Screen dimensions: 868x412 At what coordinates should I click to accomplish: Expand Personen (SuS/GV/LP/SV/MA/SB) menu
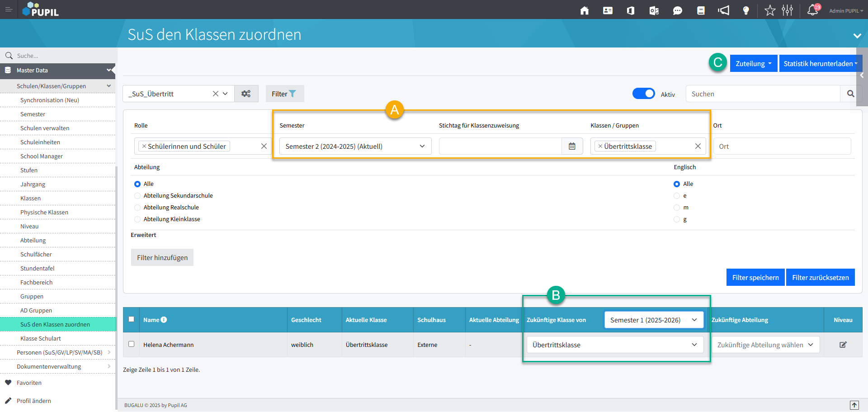(x=58, y=352)
